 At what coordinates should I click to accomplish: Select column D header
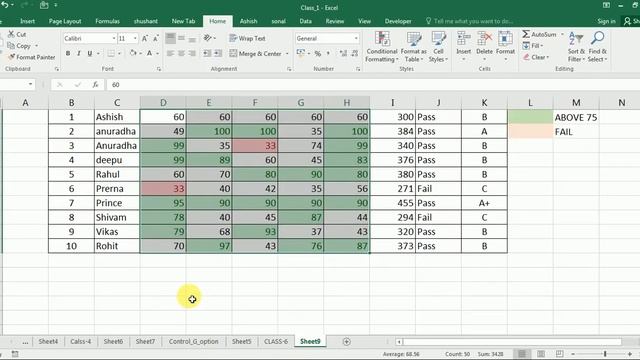[x=163, y=103]
